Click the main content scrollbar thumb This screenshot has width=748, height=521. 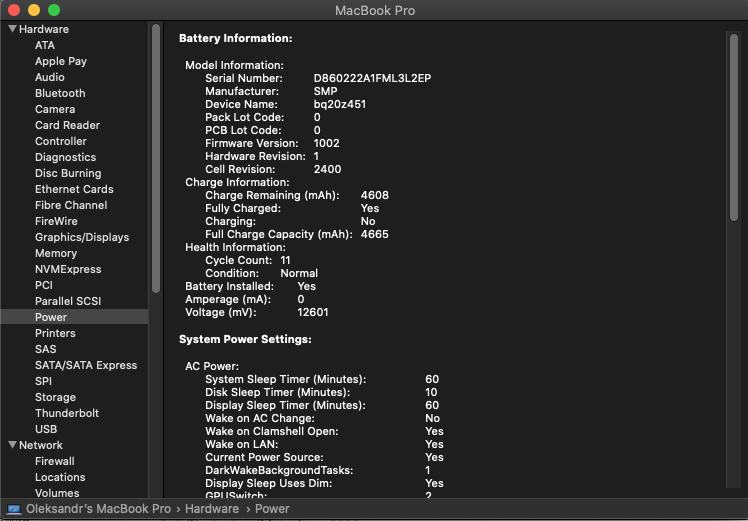pyautogui.click(x=734, y=128)
